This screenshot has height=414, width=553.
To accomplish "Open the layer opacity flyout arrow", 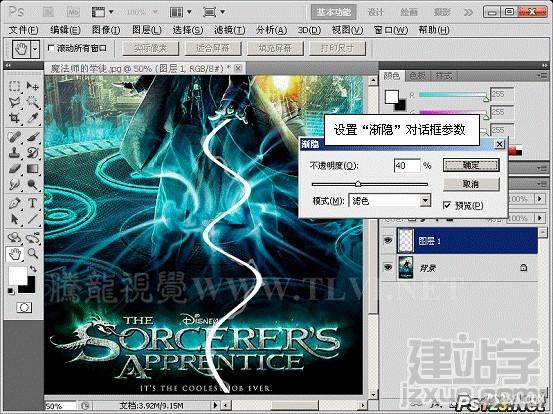I will point(539,199).
